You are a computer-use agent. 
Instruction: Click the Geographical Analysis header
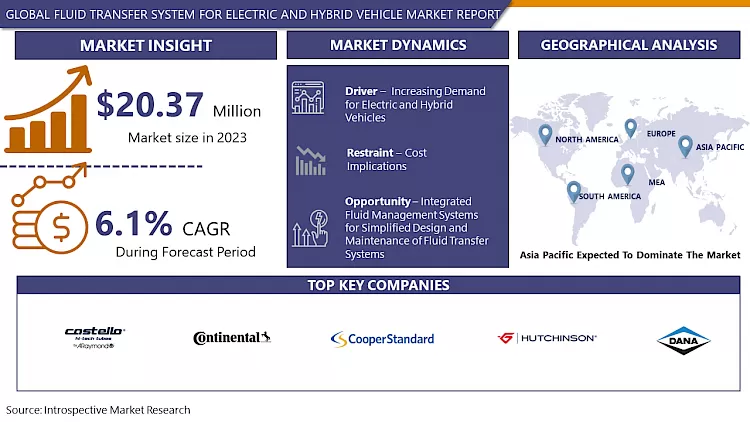pos(628,45)
